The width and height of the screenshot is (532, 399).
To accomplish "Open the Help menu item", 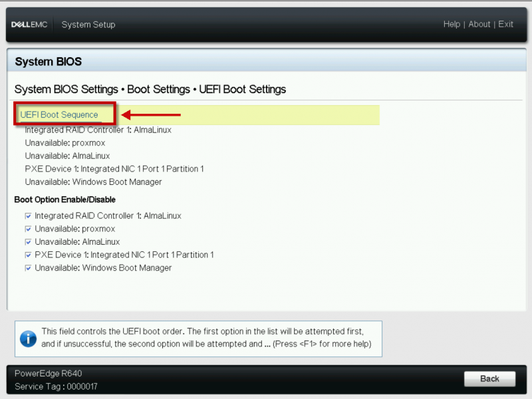I will point(452,24).
